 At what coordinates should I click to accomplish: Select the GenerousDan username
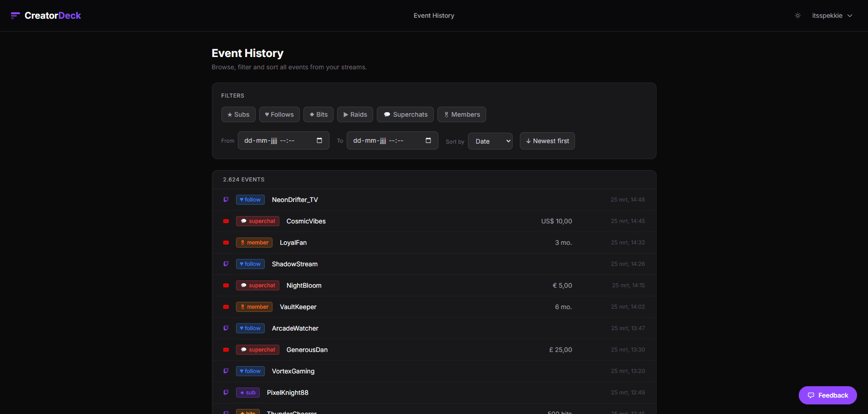point(307,350)
